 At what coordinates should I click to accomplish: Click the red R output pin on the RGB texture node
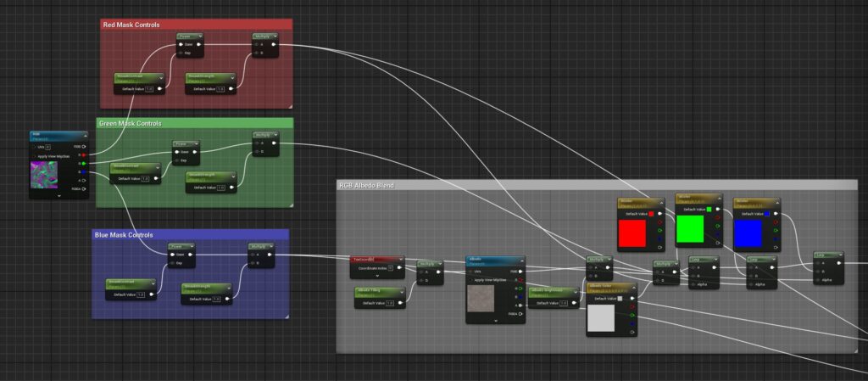click(x=84, y=155)
